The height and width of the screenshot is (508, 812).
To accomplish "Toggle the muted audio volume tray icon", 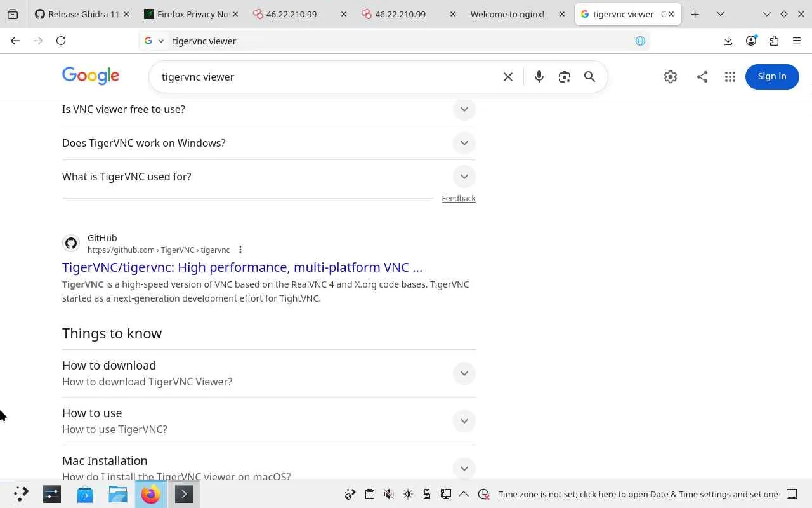I will 389,494.
